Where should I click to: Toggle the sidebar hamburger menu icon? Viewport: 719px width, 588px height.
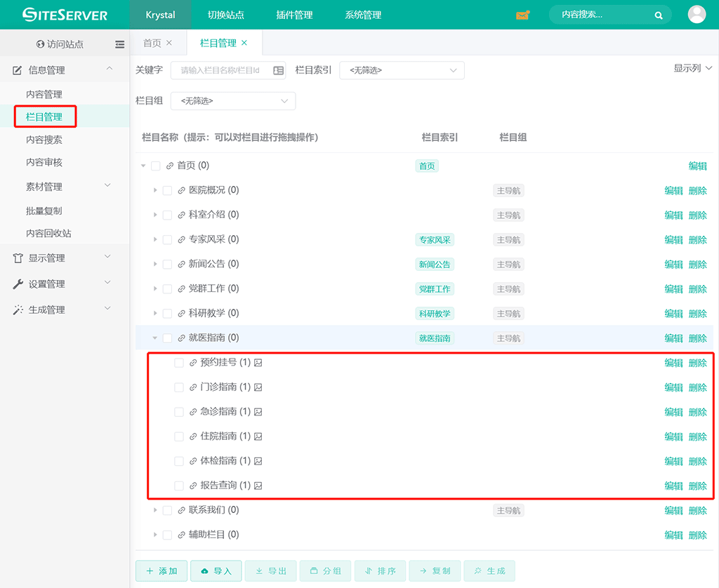click(x=120, y=44)
